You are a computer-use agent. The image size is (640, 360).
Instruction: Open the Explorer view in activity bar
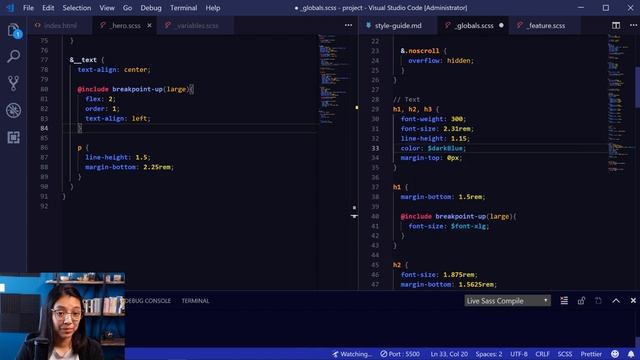coord(13,31)
